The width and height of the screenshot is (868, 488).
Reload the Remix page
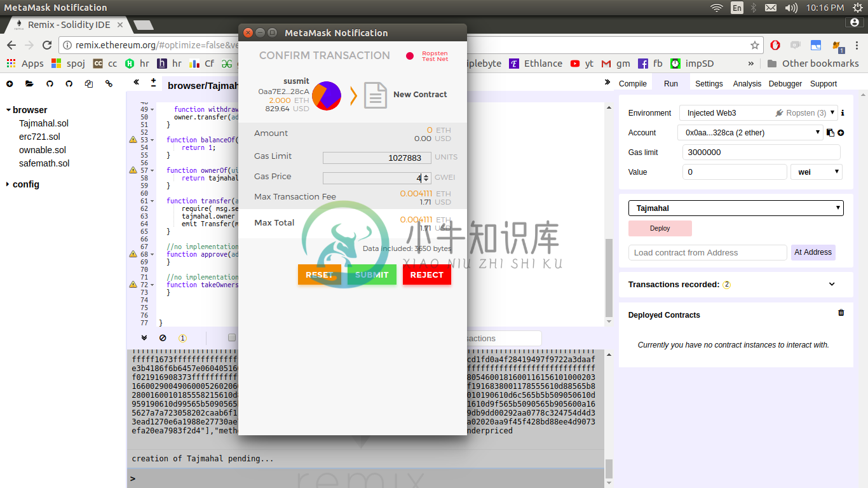click(47, 45)
